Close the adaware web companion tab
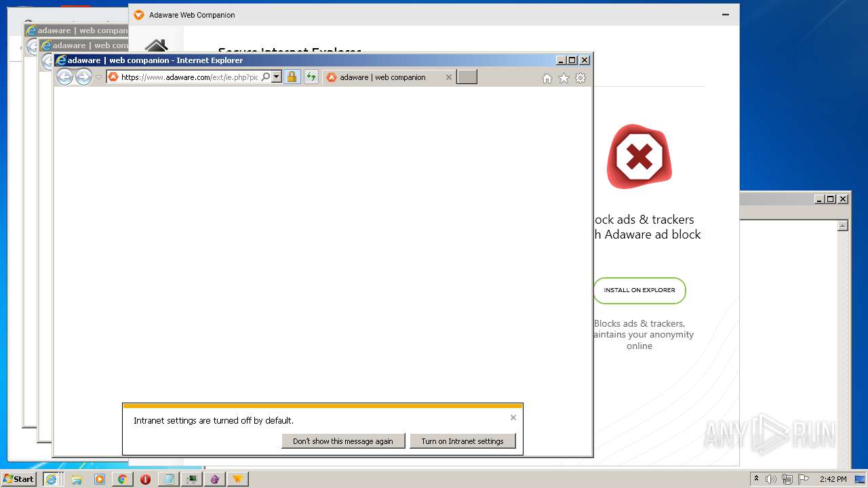This screenshot has width=868, height=488. 448,77
